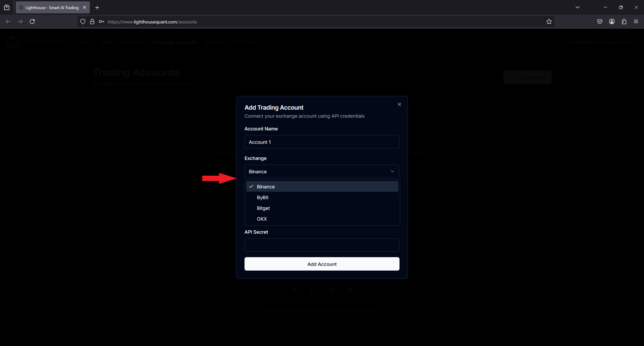Choose Bitget from the exchange list
This screenshot has height=346, width=644.
click(322, 208)
